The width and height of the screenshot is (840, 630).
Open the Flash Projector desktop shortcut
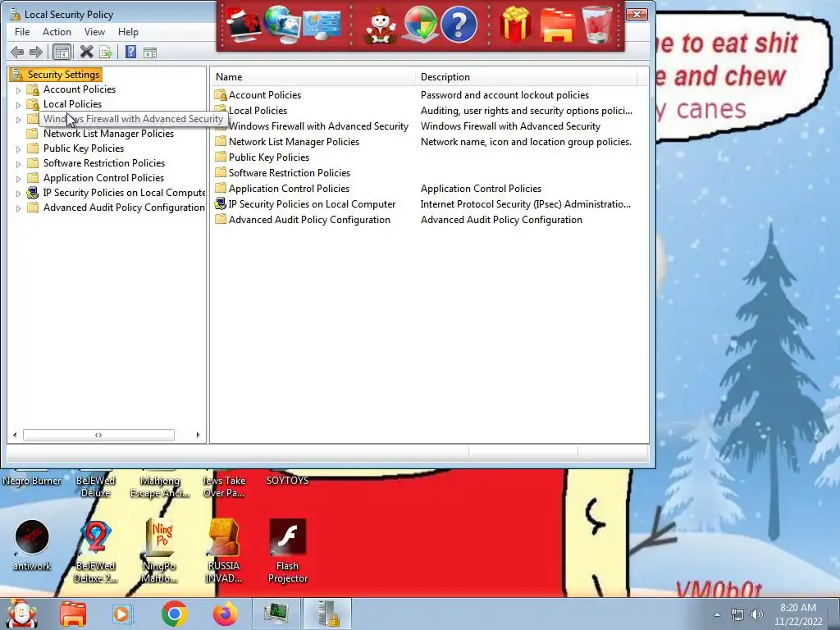[x=288, y=550]
